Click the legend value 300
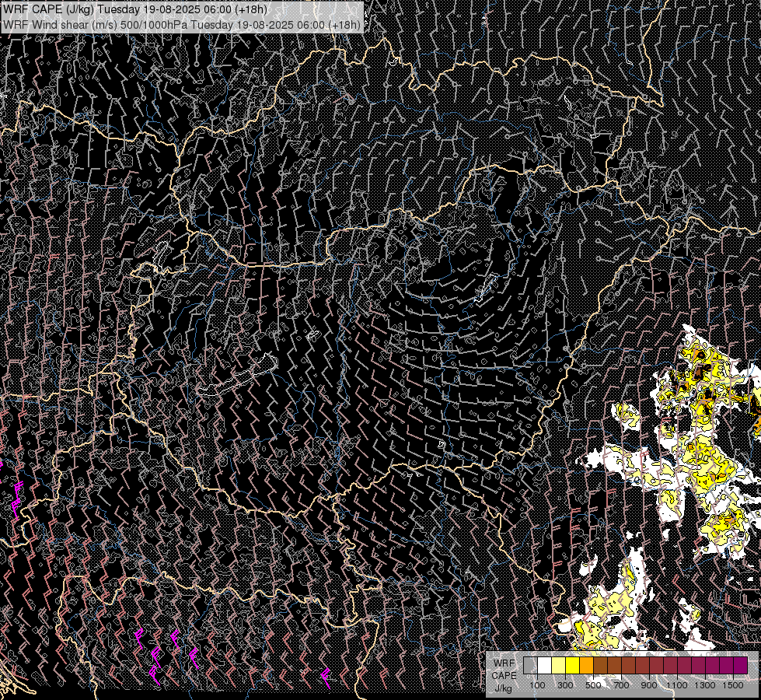 (x=565, y=685)
